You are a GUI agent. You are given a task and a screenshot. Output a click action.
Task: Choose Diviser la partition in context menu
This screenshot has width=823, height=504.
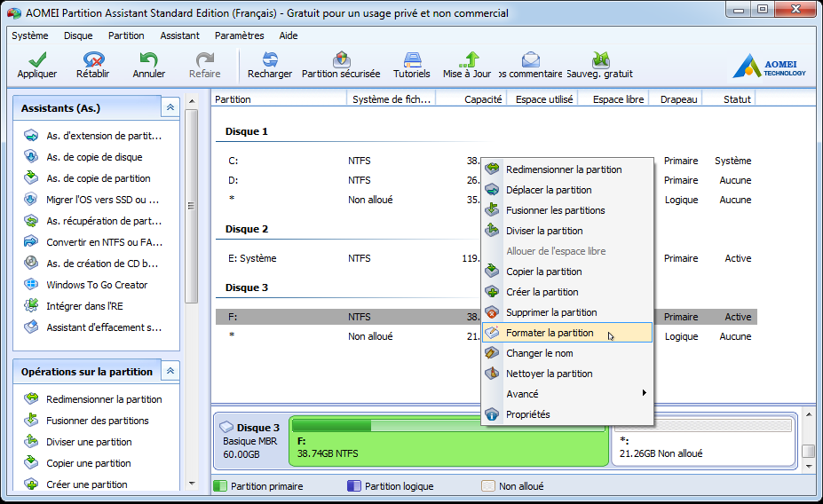[567, 231]
